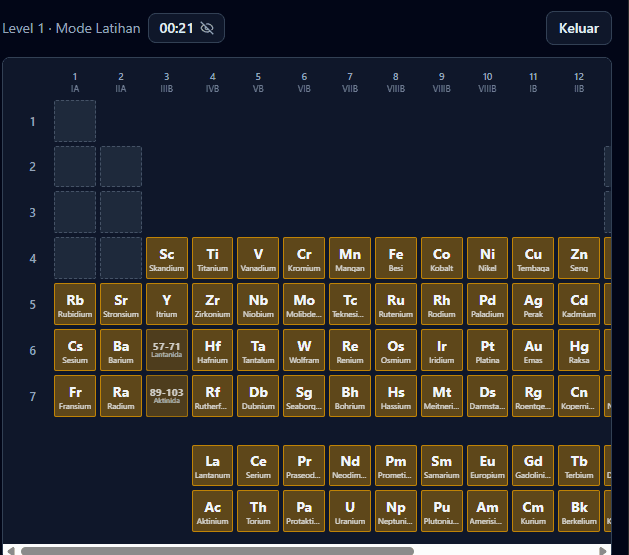The height and width of the screenshot is (555, 629).
Task: Choose the La Lantanum element tile
Action: 212,466
